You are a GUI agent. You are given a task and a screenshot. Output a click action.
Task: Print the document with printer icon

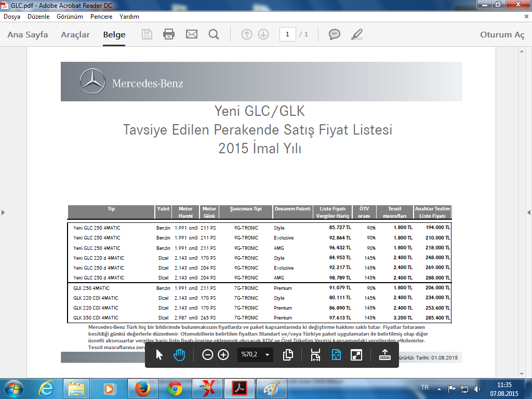tap(169, 34)
